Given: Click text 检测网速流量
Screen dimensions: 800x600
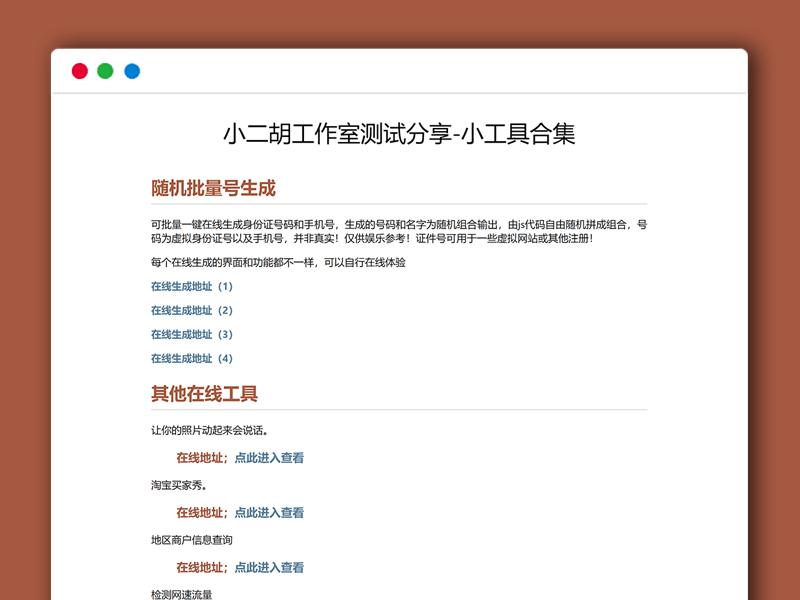Looking at the screenshot, I should pyautogui.click(x=182, y=594).
